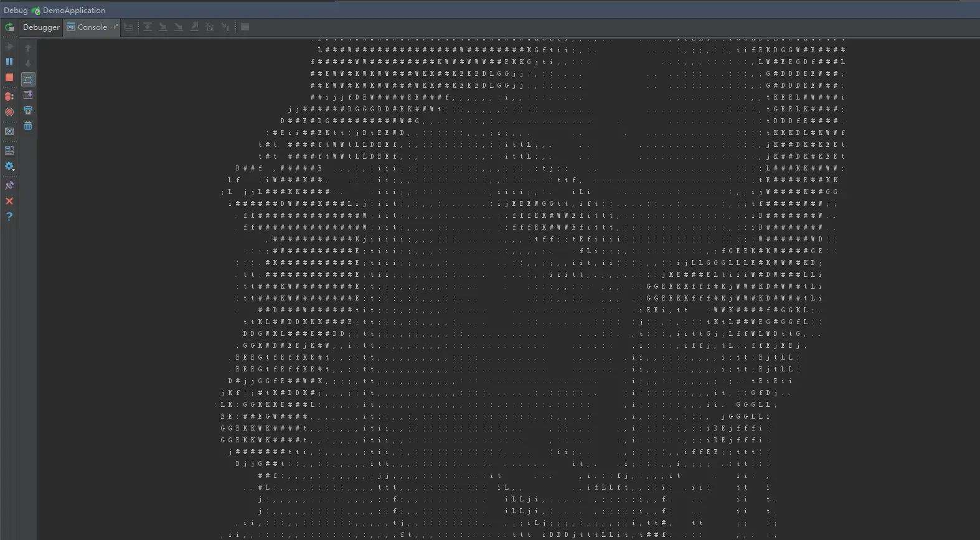Pause the running program
980x540 pixels.
pyautogui.click(x=9, y=62)
